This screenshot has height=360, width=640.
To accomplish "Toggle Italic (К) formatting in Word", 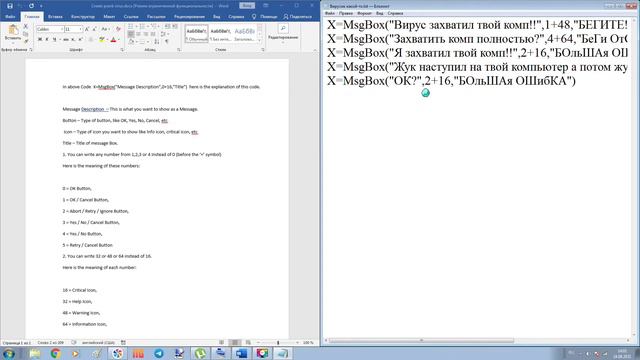I will [x=47, y=39].
